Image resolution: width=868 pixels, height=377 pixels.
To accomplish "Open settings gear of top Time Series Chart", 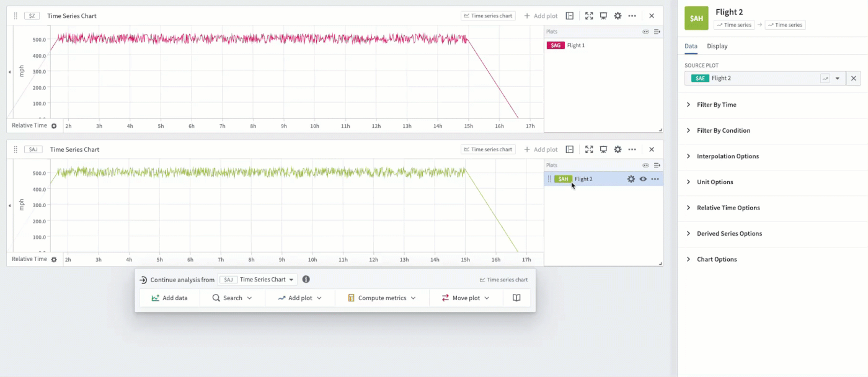I will click(618, 16).
